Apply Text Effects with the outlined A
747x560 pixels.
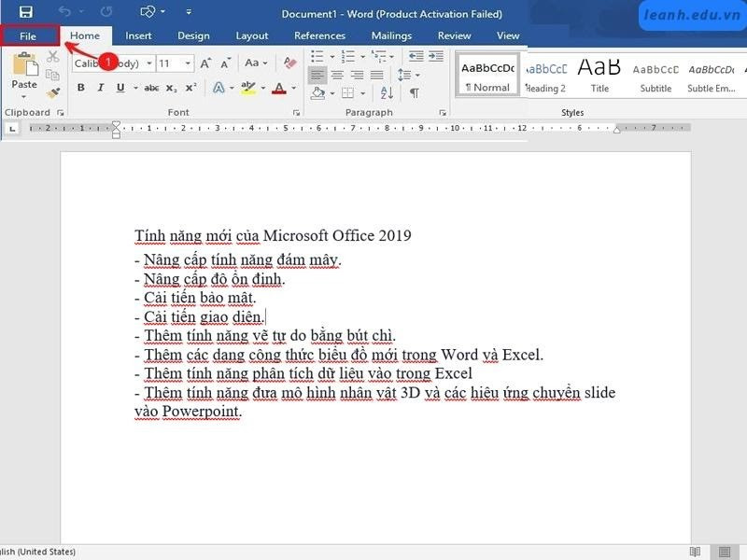[218, 88]
